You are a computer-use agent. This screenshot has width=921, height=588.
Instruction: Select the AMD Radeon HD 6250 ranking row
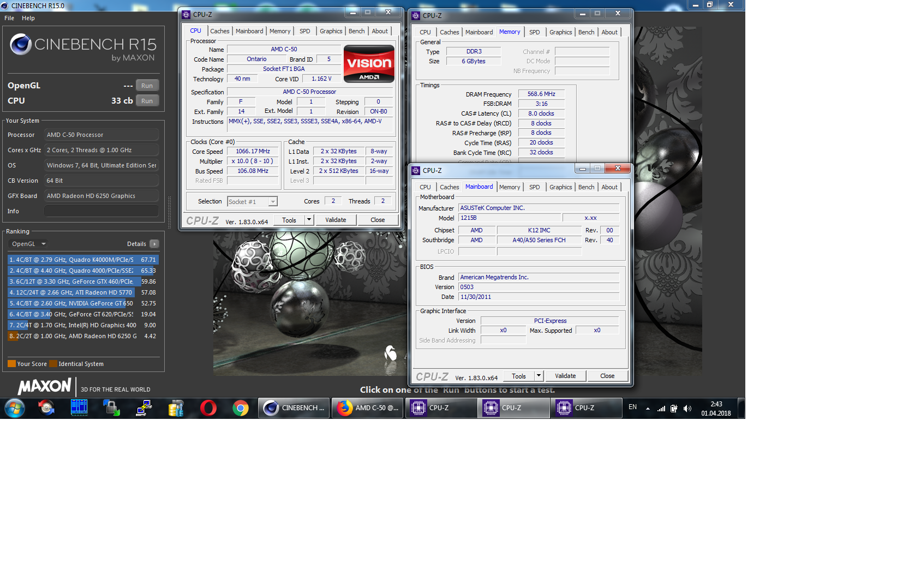point(83,336)
